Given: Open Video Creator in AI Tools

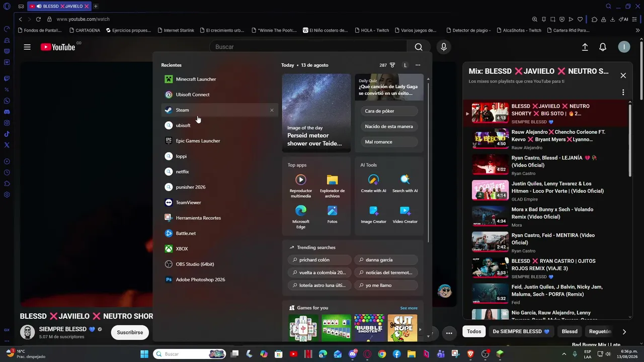Looking at the screenshot, I should [x=405, y=214].
